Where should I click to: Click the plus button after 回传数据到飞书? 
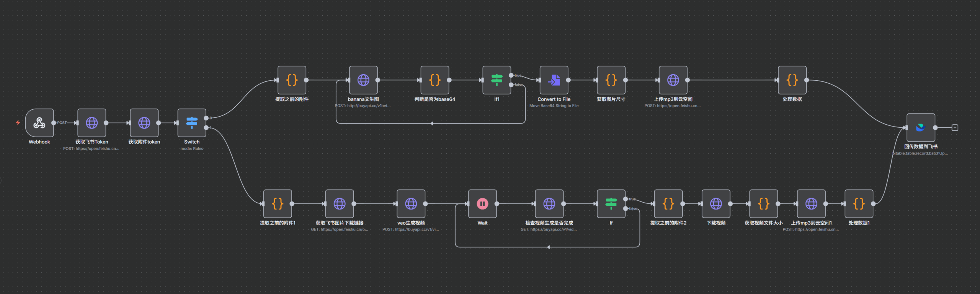tap(955, 128)
